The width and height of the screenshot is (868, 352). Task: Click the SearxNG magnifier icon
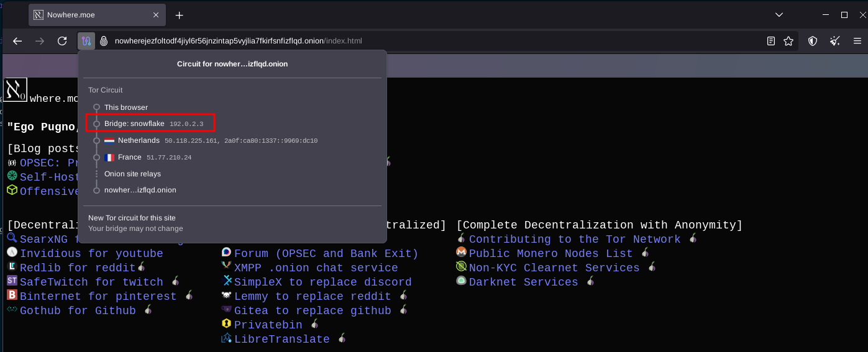[12, 238]
